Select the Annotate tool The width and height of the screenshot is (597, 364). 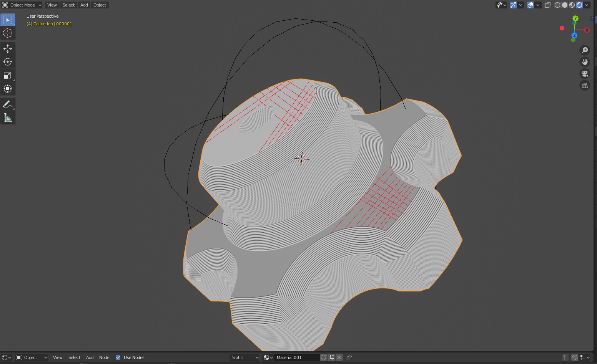click(8, 104)
